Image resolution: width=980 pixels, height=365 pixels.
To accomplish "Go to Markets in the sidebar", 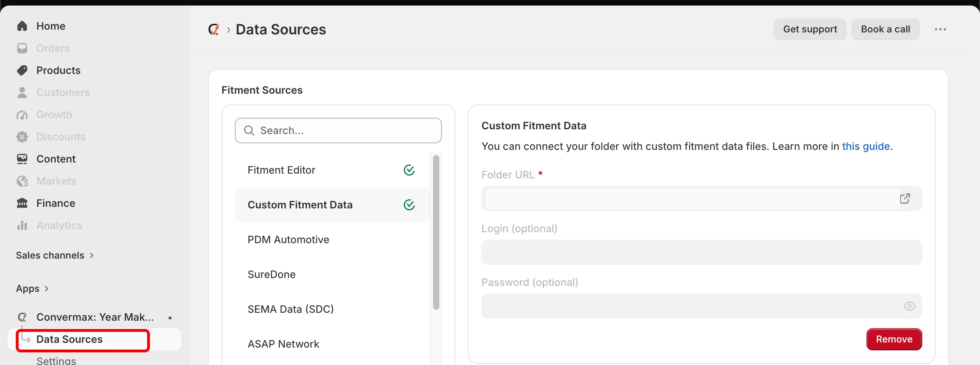I will pyautogui.click(x=56, y=181).
